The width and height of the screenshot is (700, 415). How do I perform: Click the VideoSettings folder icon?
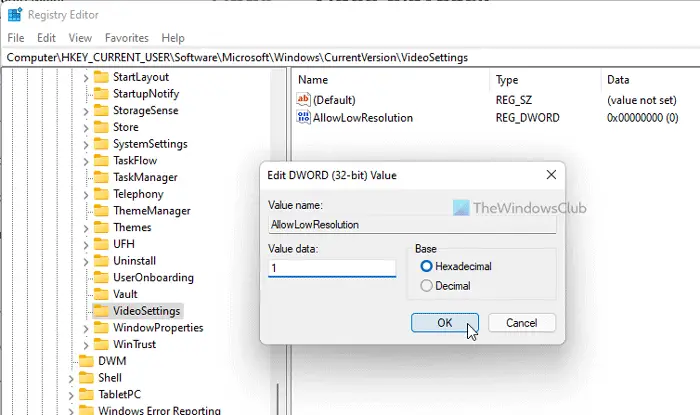pyautogui.click(x=101, y=311)
